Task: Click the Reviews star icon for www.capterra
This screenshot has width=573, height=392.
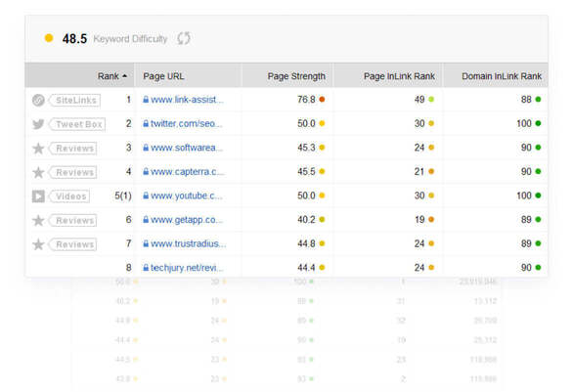Action: pos(38,172)
